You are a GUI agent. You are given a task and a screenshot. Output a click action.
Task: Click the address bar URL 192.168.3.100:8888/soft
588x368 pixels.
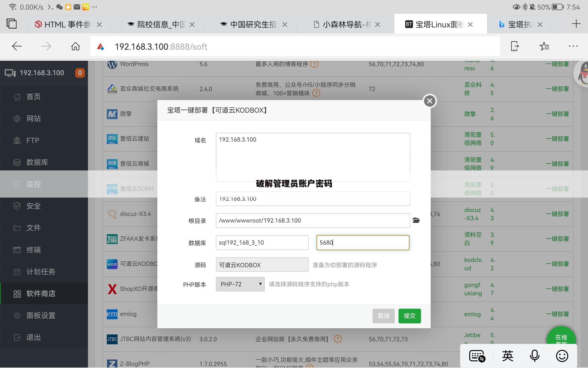point(161,46)
